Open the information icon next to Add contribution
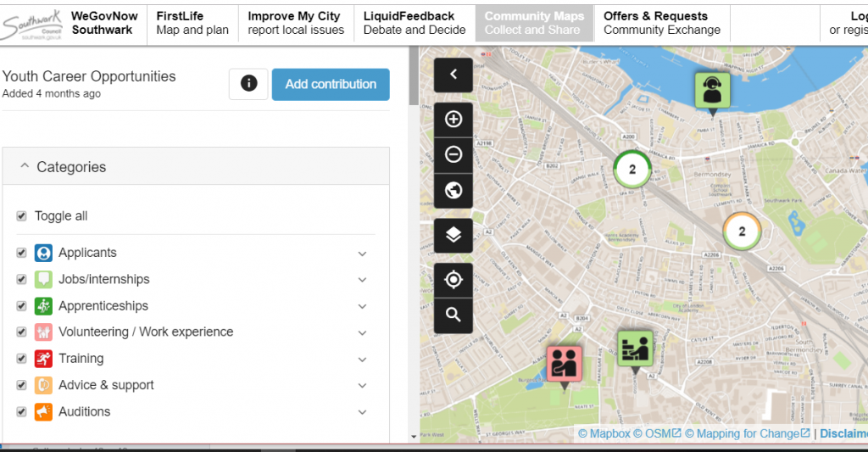868x452 pixels. (248, 84)
